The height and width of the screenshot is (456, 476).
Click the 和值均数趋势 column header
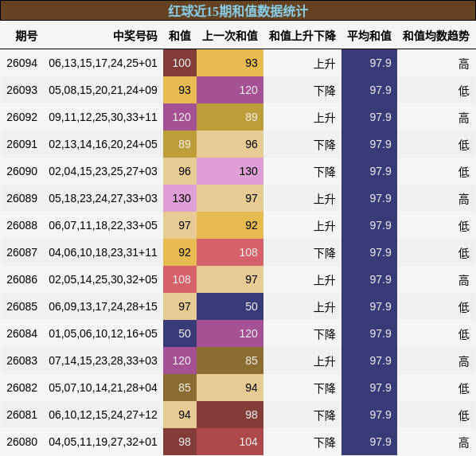click(x=436, y=36)
